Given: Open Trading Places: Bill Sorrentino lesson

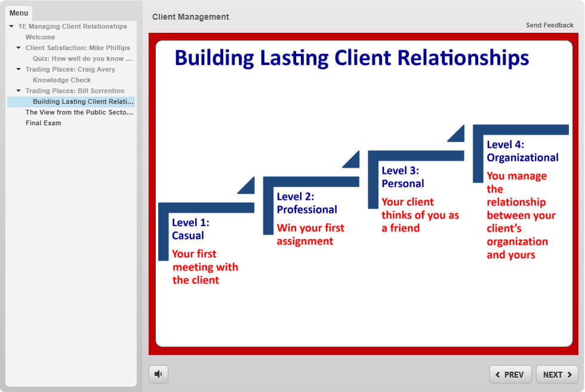Looking at the screenshot, I should coord(75,91).
